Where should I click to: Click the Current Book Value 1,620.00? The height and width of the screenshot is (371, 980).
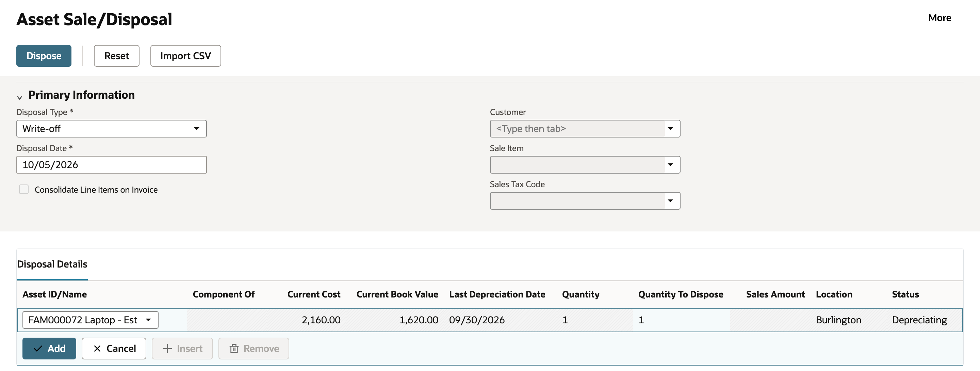coord(419,320)
